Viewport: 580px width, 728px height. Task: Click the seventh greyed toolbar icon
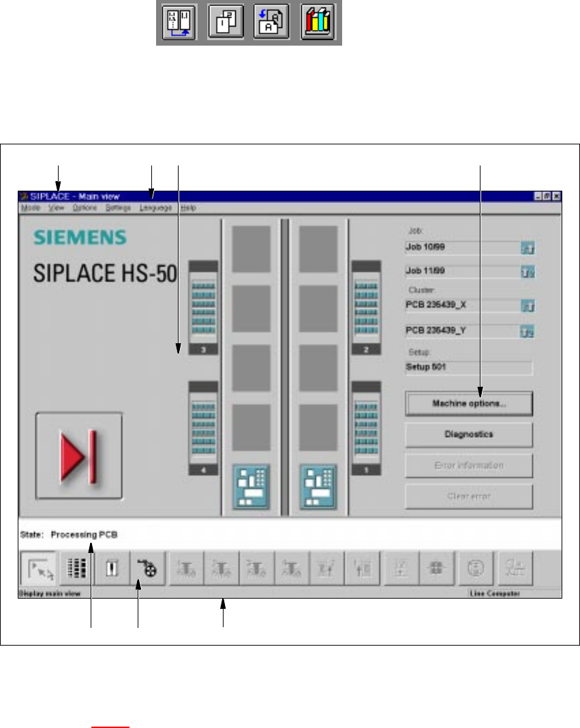[401, 568]
